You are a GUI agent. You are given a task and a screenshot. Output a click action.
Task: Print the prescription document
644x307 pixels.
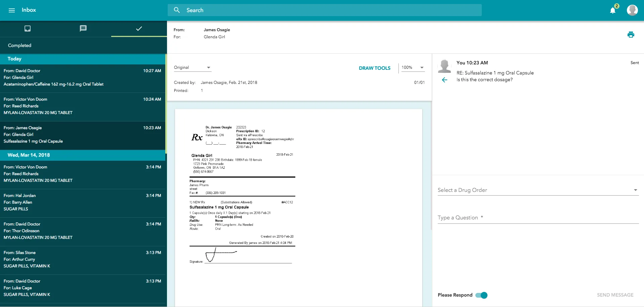pyautogui.click(x=631, y=35)
